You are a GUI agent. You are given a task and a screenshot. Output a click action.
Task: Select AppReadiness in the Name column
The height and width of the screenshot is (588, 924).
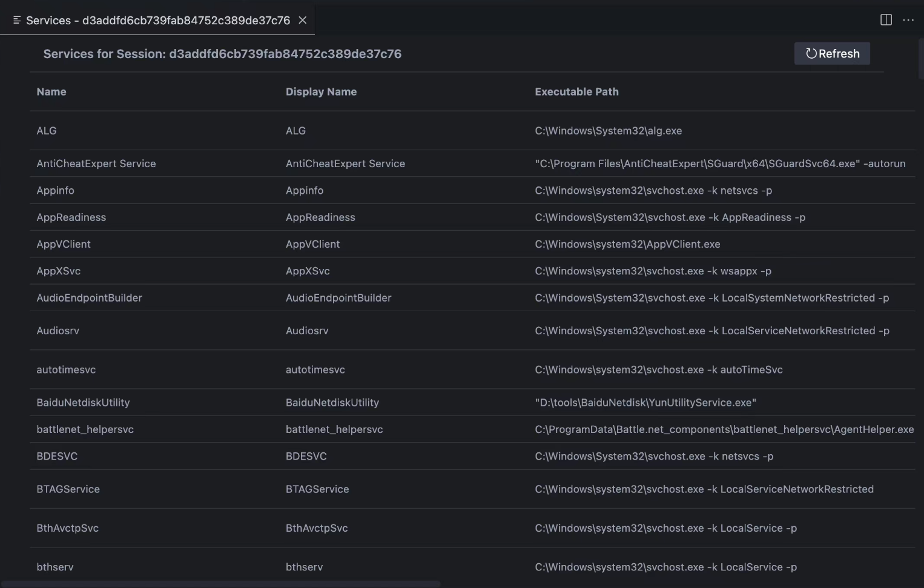(71, 217)
